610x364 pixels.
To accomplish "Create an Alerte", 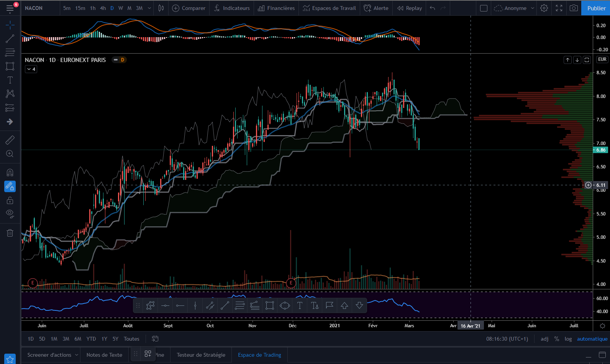I will point(376,8).
